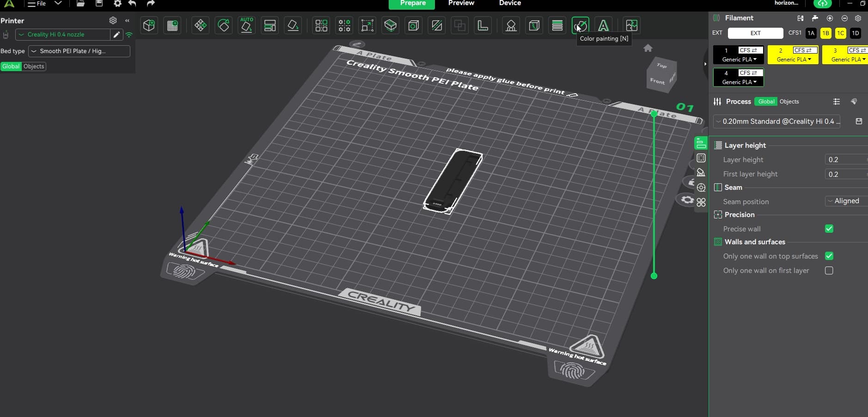
Task: Click the remove filament minus icon
Action: [844, 18]
